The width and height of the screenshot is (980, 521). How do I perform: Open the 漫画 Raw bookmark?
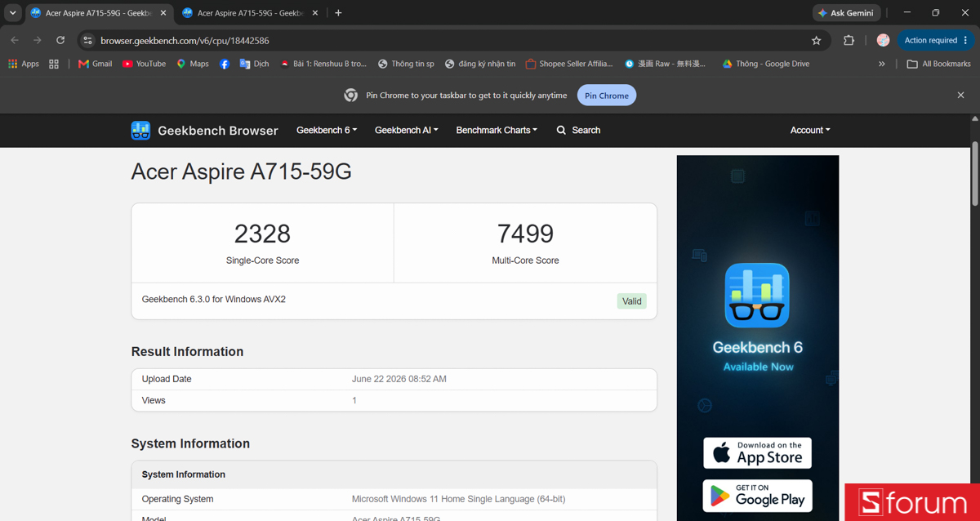tap(665, 64)
